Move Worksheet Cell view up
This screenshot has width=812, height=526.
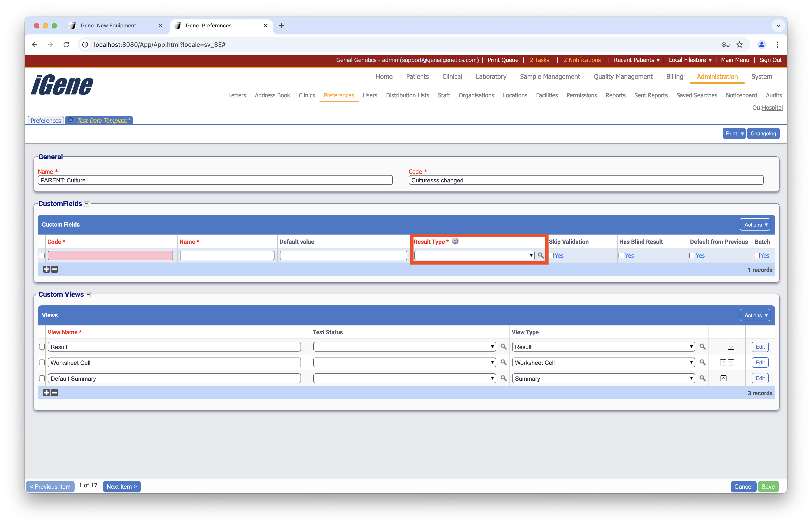[723, 363]
